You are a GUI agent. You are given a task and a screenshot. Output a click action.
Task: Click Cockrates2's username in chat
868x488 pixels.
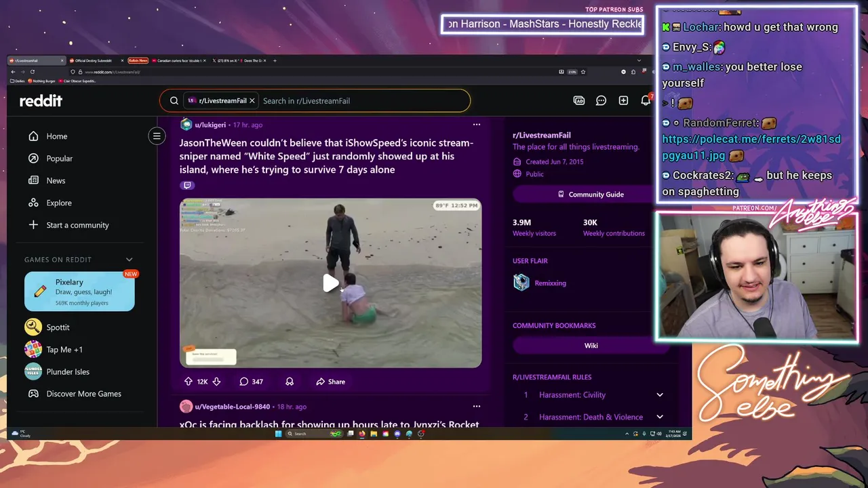(x=703, y=175)
